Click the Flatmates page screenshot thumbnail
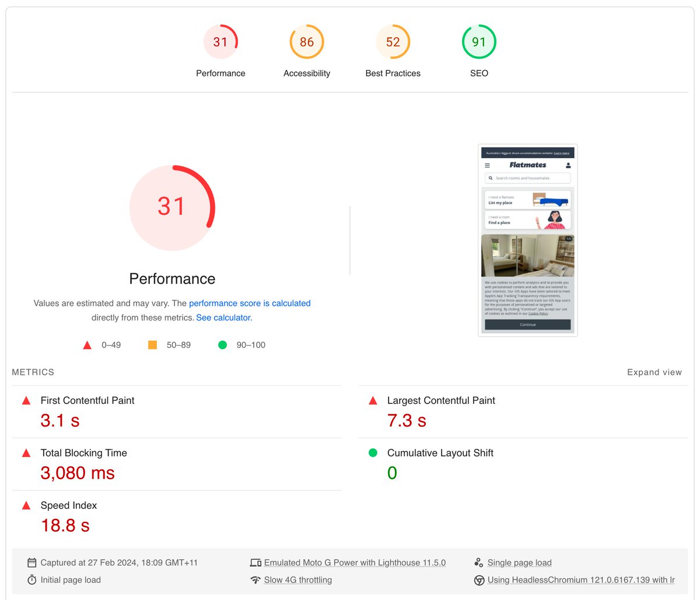Image resolution: width=700 pixels, height=600 pixels. coord(528,240)
